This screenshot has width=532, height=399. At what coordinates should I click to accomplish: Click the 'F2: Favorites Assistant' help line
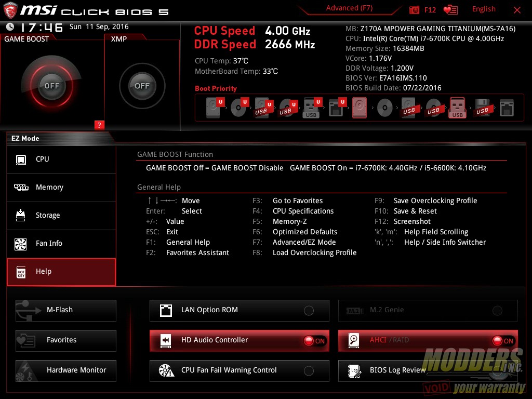pyautogui.click(x=188, y=253)
